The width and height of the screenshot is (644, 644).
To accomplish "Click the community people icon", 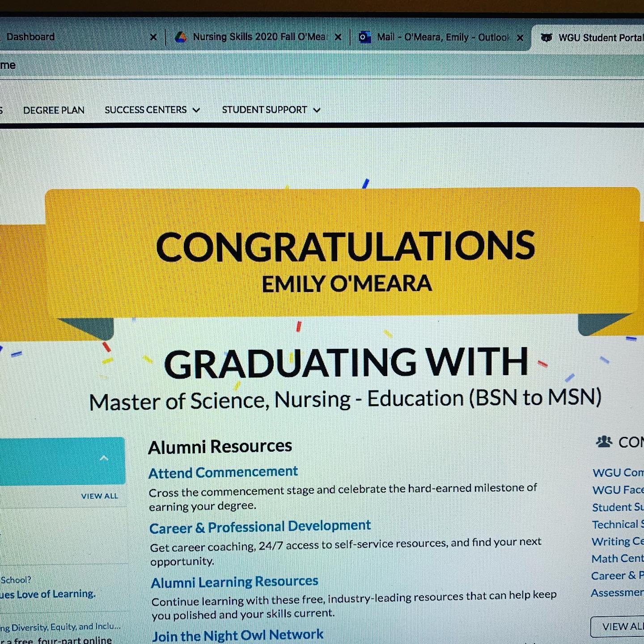I will coord(604,442).
